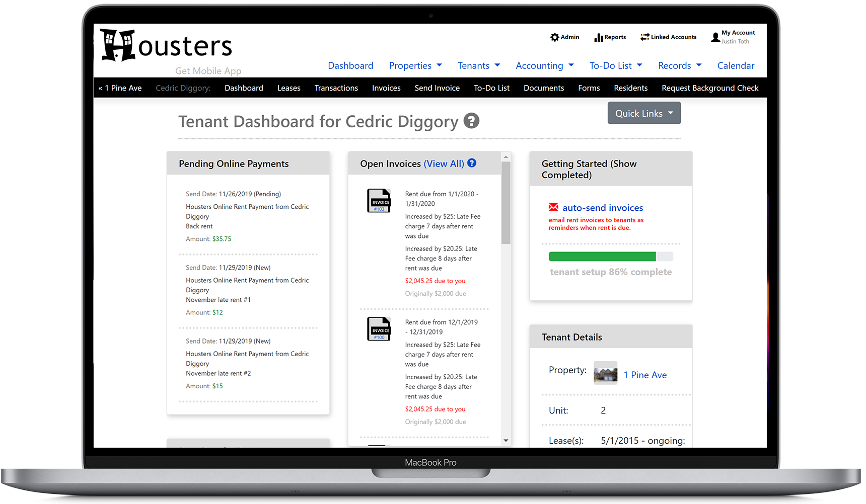Click the 1 Pine Ave house thumbnail
This screenshot has height=504, width=866.
tap(605, 372)
